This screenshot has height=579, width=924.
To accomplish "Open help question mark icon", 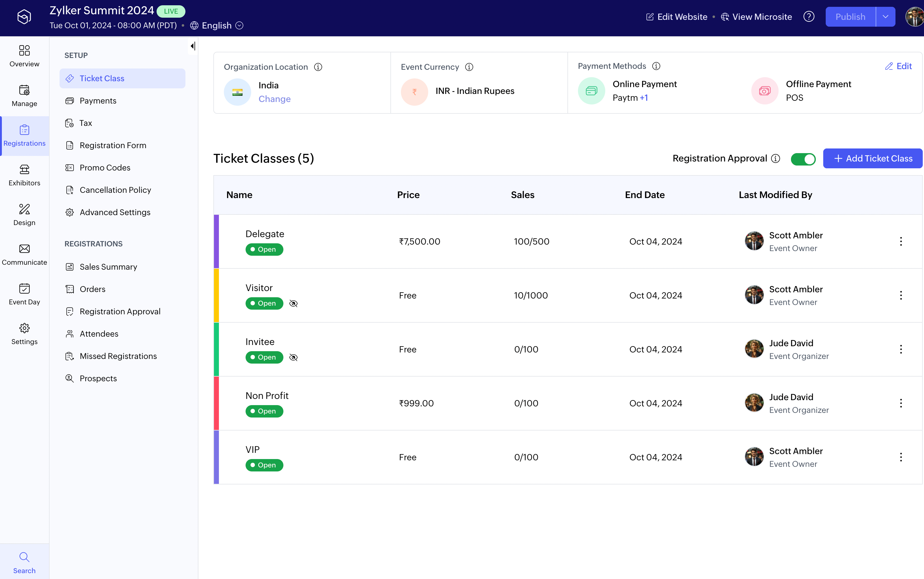I will pos(809,16).
